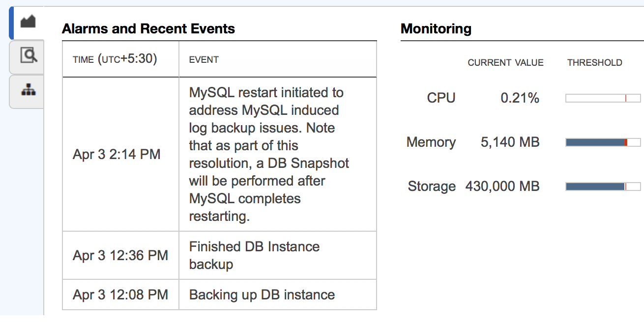Click the Backing up DB instance event
The image size is (644, 322).
pos(262,295)
